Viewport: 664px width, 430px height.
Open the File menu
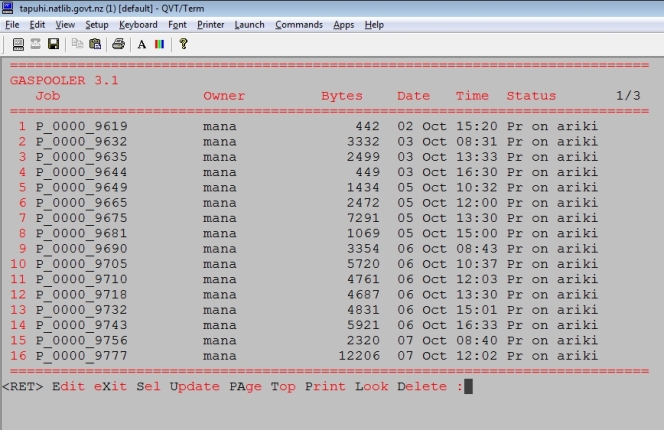(12, 25)
